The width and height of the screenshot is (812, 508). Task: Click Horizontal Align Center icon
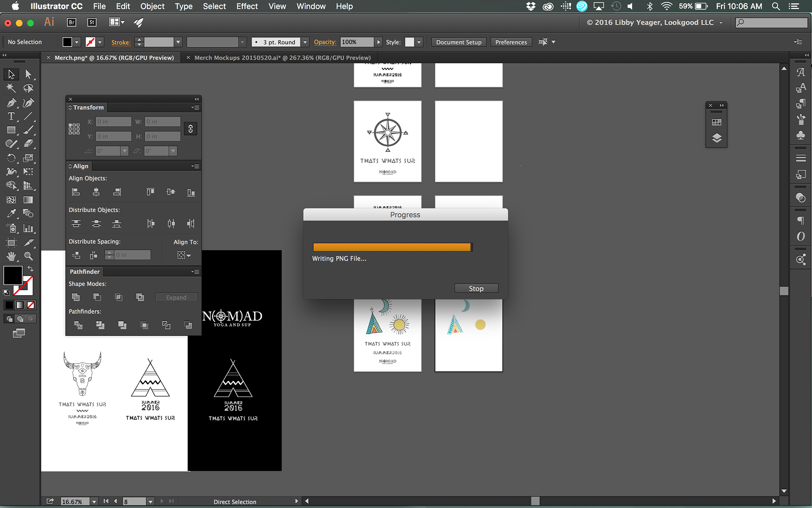tap(96, 192)
